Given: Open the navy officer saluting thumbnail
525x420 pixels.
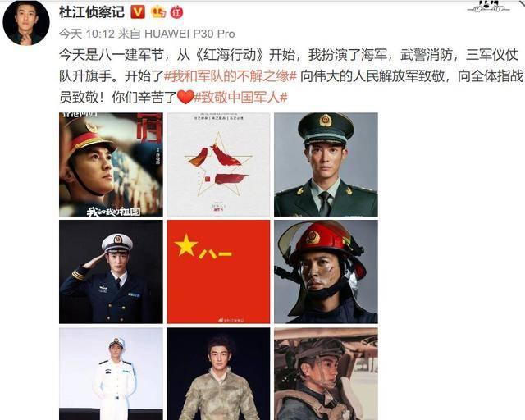Looking at the screenshot, I should pos(112,272).
